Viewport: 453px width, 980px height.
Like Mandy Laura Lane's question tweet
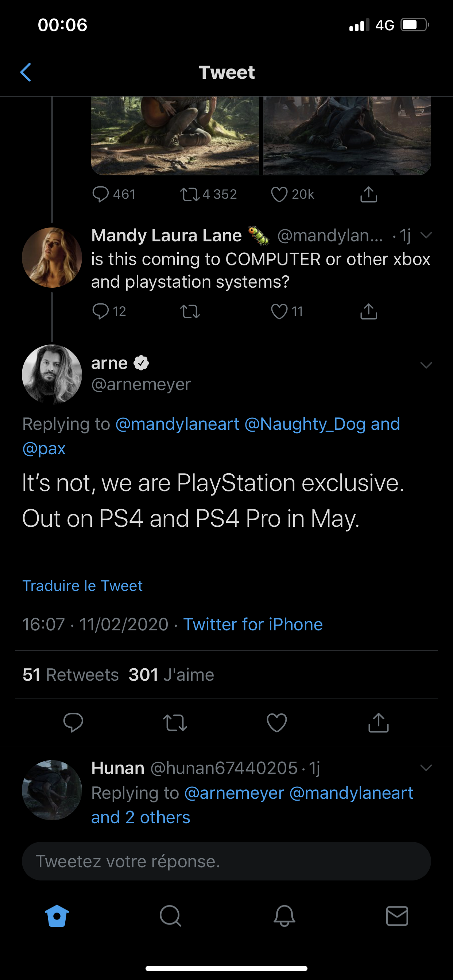(x=279, y=312)
